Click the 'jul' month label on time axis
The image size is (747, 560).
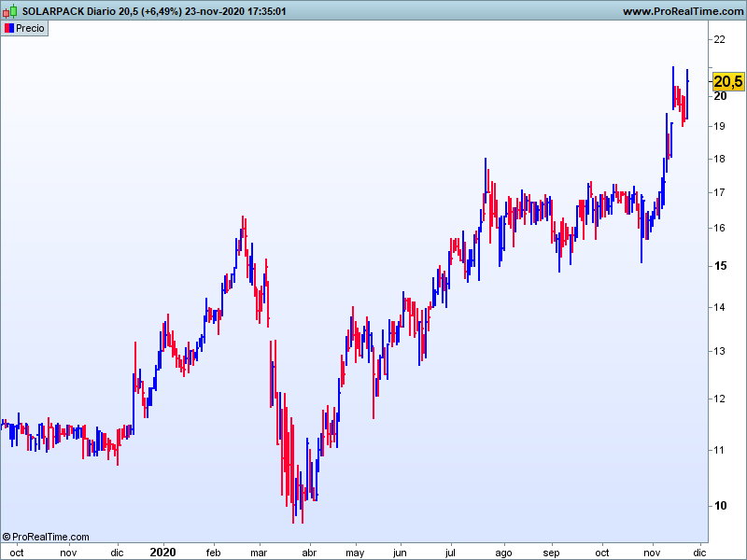(x=450, y=552)
